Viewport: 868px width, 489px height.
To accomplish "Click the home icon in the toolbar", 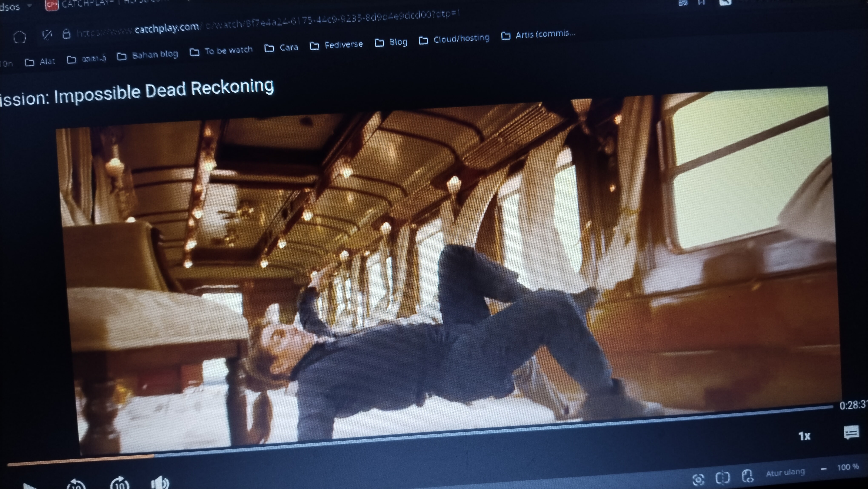I will click(x=20, y=37).
